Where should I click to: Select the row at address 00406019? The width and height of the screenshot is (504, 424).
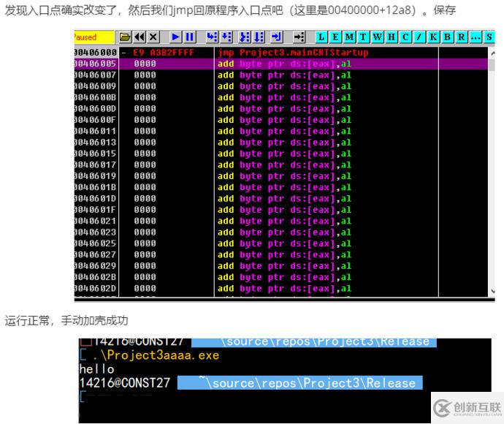(x=281, y=176)
